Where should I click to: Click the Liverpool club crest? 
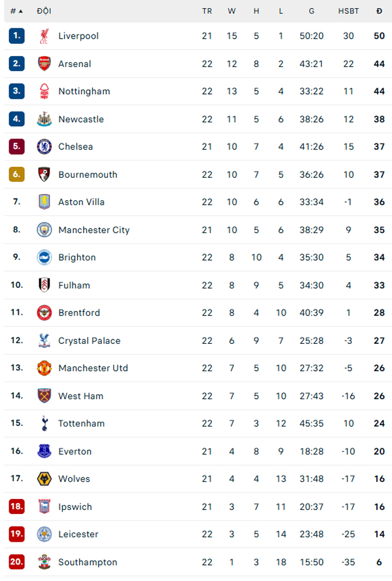pos(44,36)
